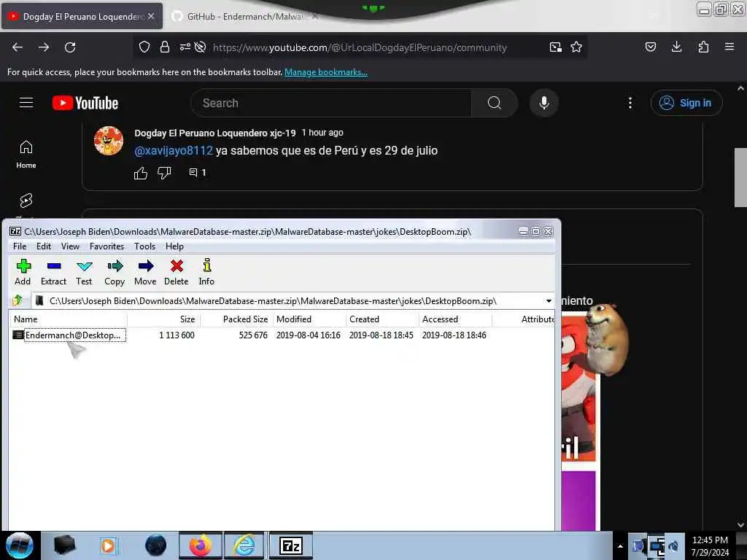Screen dimensions: 747x560
Task: Close the Dogday El Peruano tab
Action: pyautogui.click(x=151, y=16)
